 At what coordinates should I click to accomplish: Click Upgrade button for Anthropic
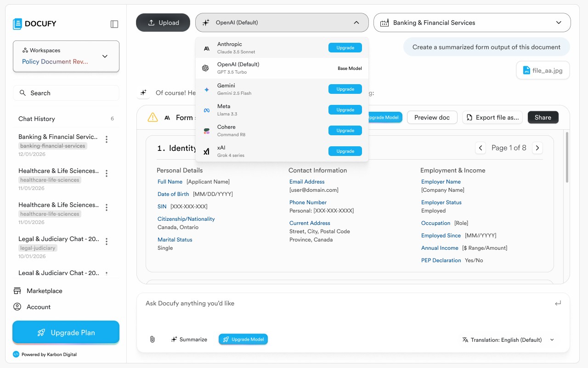tap(345, 48)
